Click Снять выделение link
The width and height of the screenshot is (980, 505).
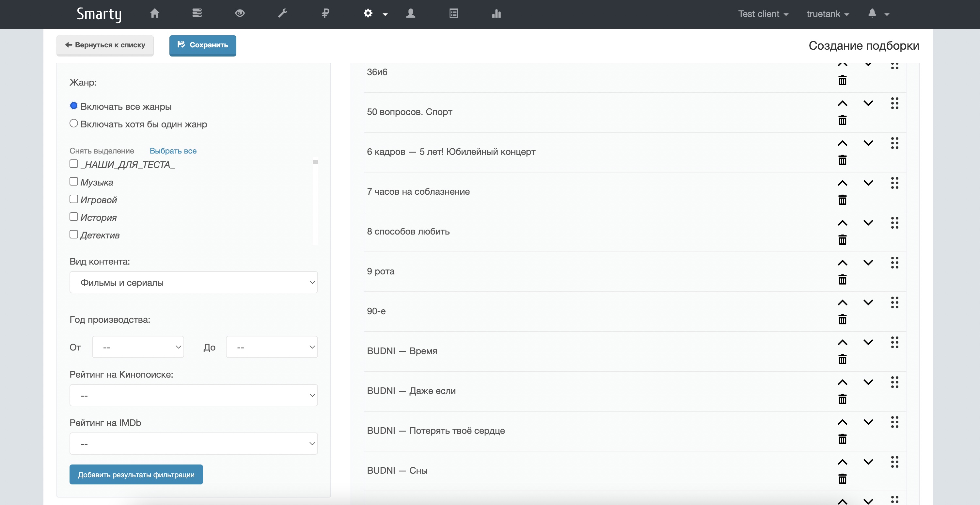(102, 151)
